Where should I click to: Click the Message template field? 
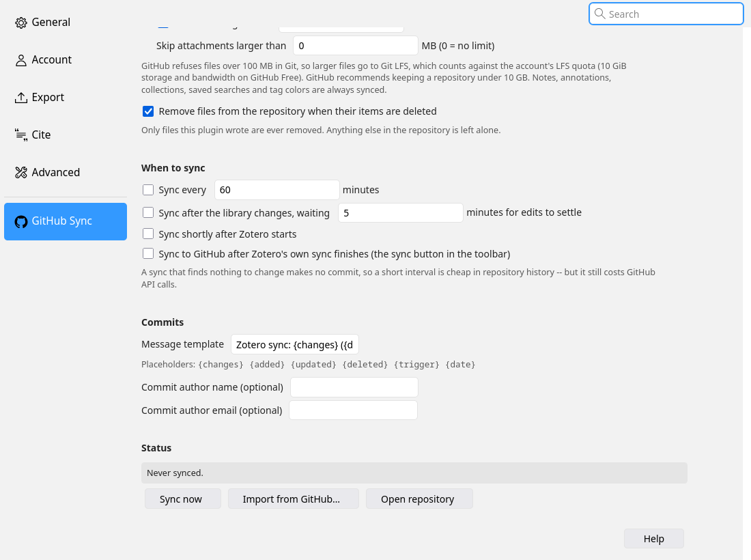pos(294,344)
